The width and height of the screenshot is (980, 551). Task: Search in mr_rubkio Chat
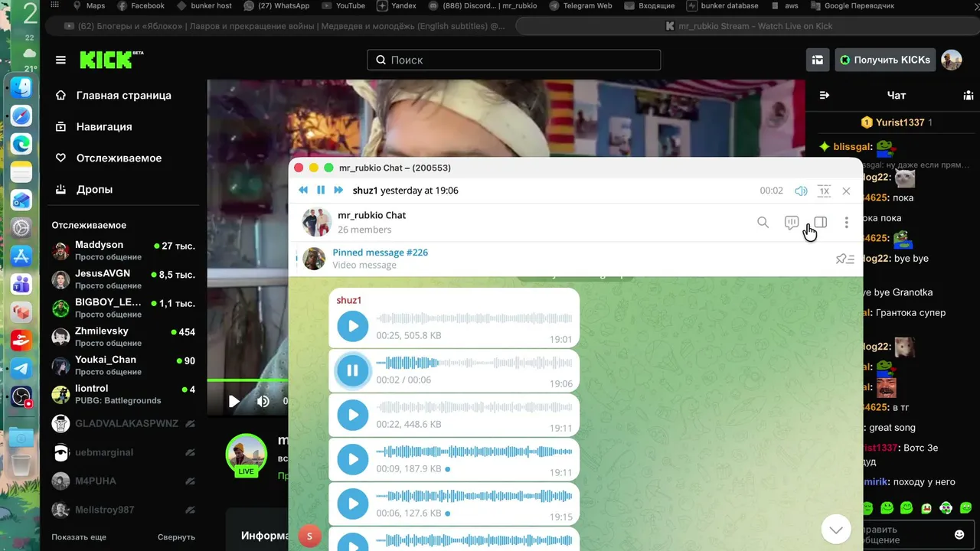pos(763,222)
